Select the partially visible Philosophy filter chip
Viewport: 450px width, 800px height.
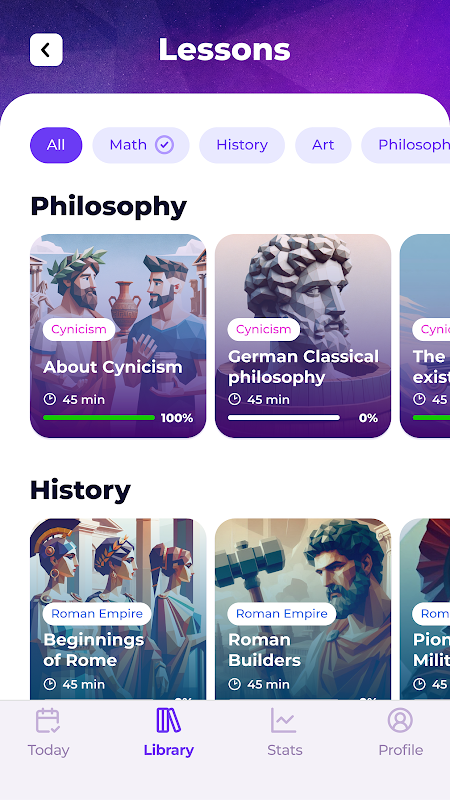click(x=406, y=145)
